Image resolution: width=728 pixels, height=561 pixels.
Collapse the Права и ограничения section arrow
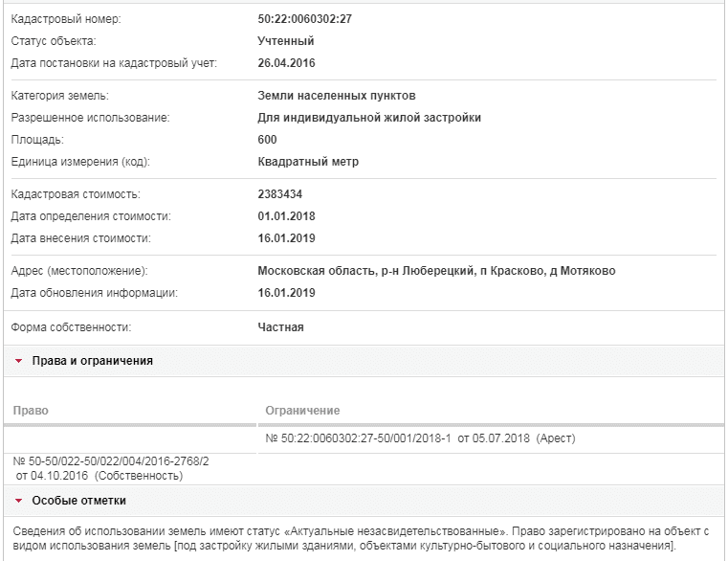pos(18,361)
